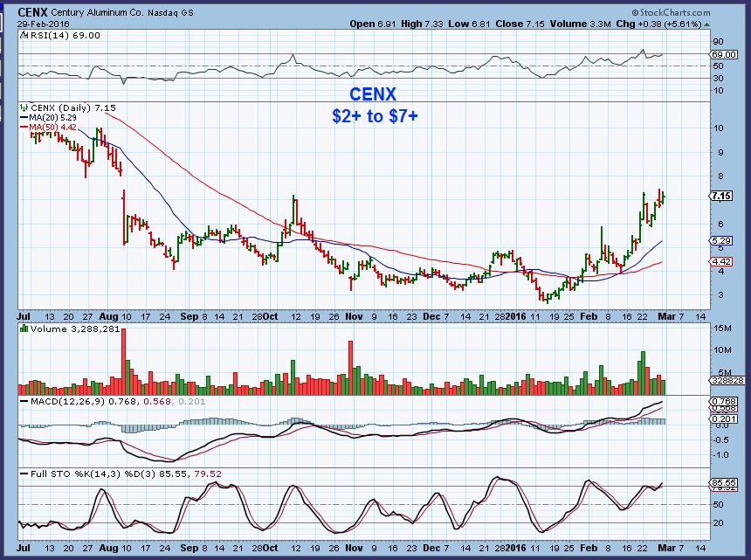Click the 90 level on RSI axis

(718, 42)
